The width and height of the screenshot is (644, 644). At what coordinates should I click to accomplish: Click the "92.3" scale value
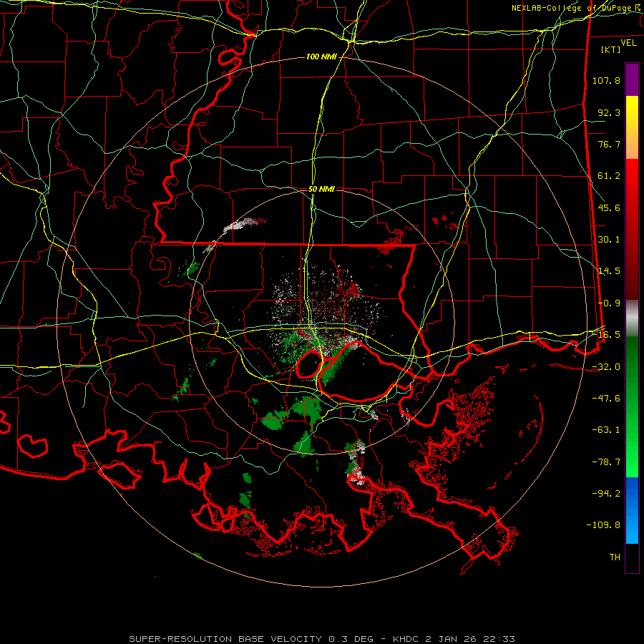point(609,112)
